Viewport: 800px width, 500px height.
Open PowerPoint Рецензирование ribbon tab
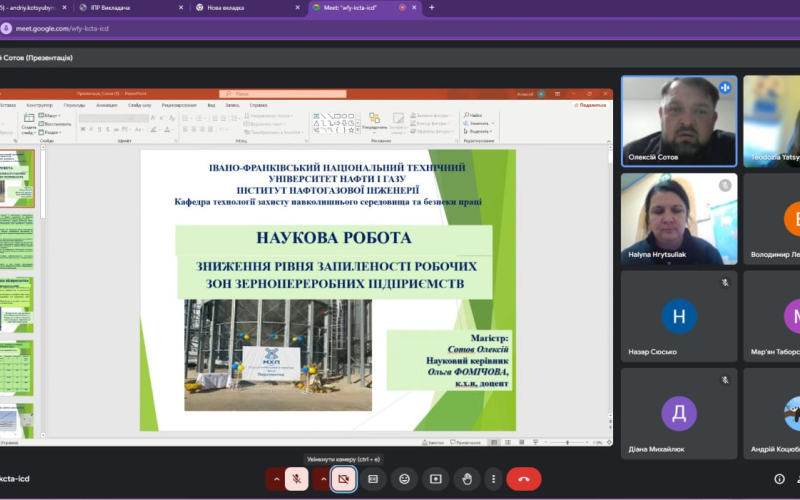coord(179,105)
